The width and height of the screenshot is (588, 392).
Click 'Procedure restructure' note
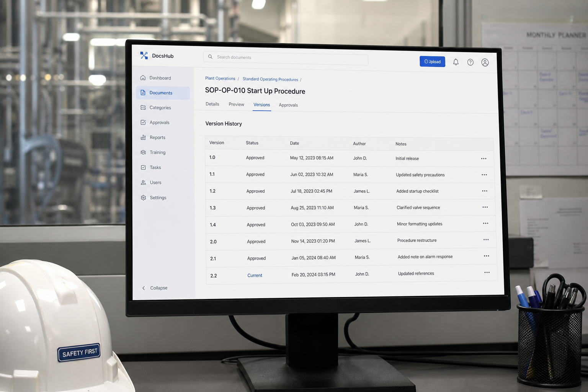[x=417, y=240]
